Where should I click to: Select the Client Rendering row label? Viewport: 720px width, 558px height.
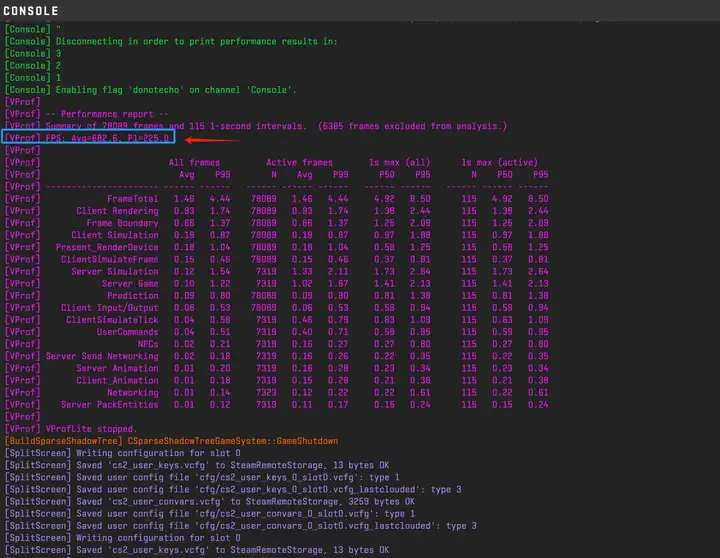coord(117,211)
